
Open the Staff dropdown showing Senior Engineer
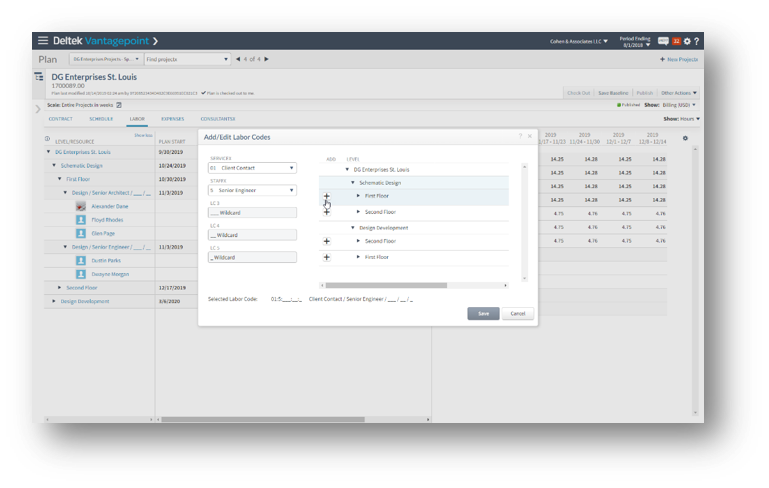(252, 190)
